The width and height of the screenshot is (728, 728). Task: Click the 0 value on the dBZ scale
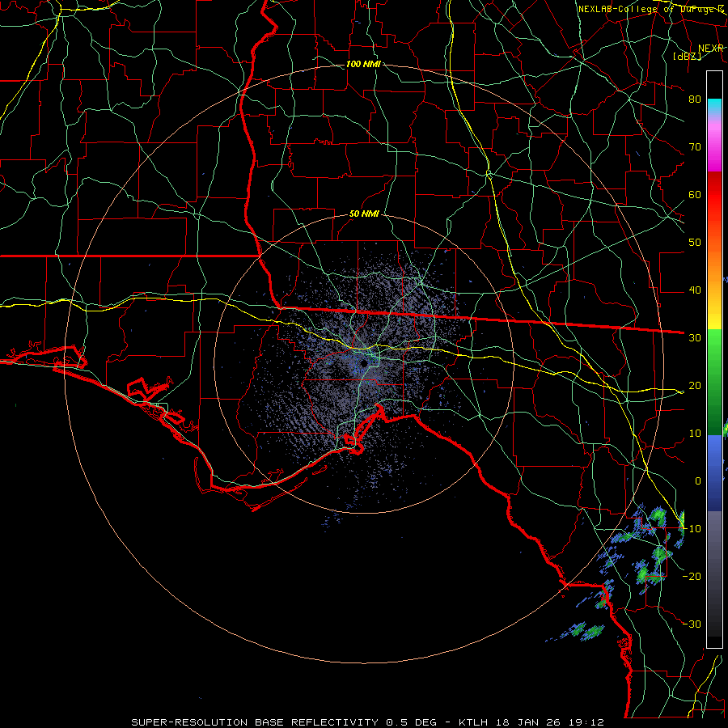click(x=698, y=481)
